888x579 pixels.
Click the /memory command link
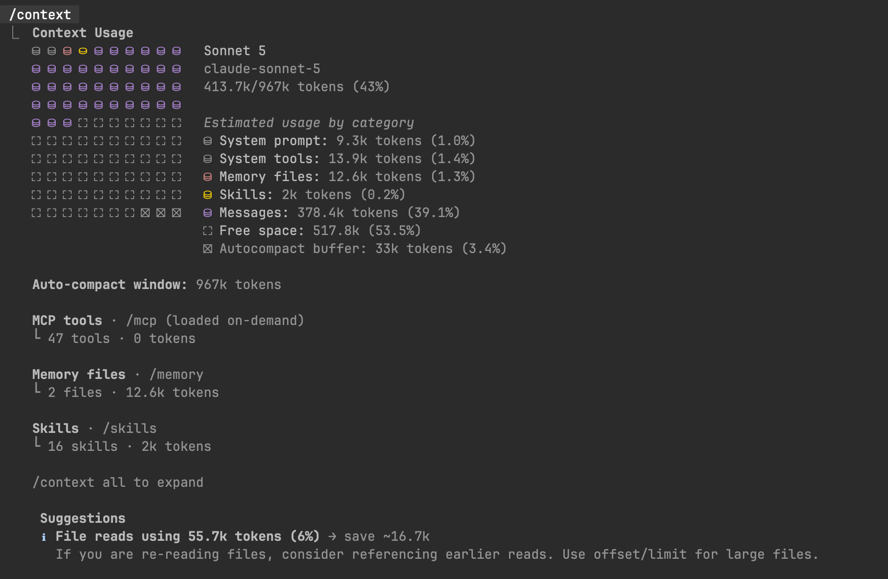click(176, 374)
